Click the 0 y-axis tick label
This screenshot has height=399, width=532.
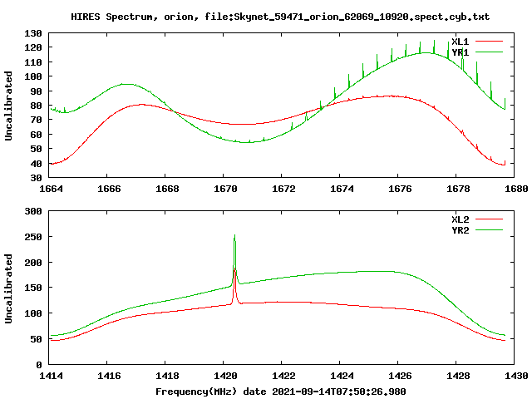pyautogui.click(x=39, y=365)
